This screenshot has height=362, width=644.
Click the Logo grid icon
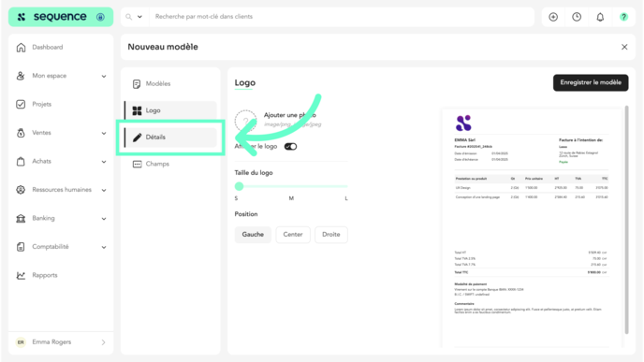137,110
